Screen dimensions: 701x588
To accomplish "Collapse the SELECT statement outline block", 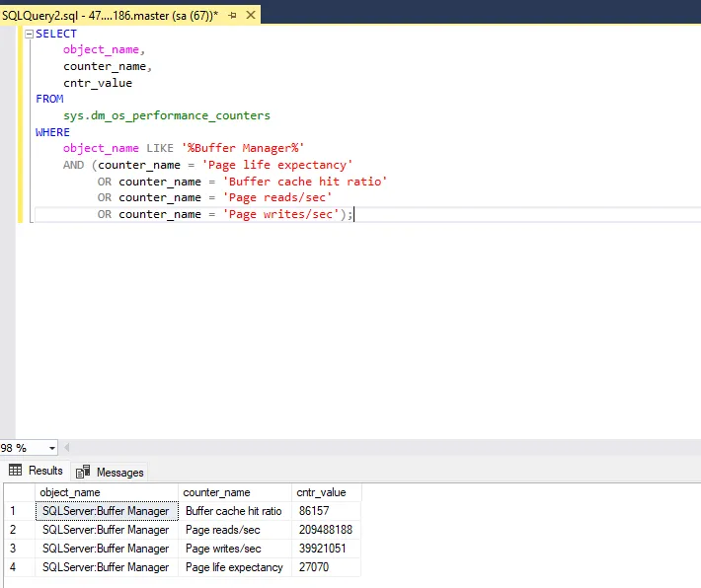I will 28,35.
